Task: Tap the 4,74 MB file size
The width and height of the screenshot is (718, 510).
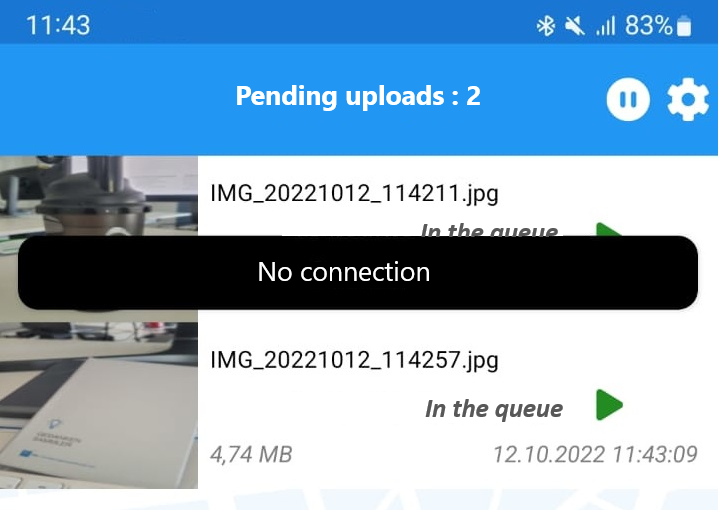Action: click(251, 455)
